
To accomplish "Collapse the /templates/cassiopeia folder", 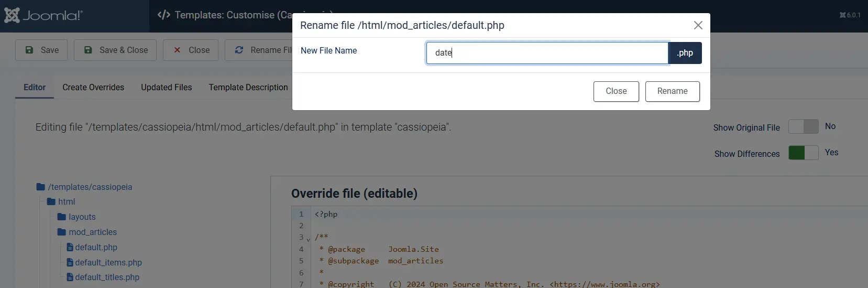I will [84, 187].
